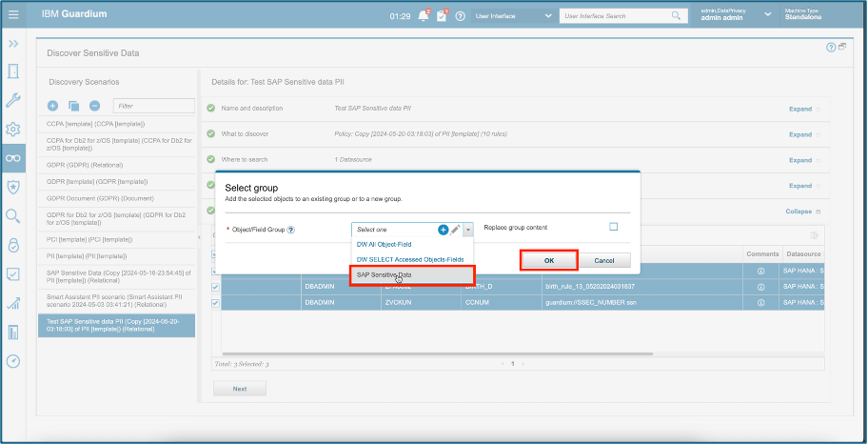Open the Manage gear icon
Image resolution: width=868 pixels, height=444 pixels.
(x=13, y=130)
